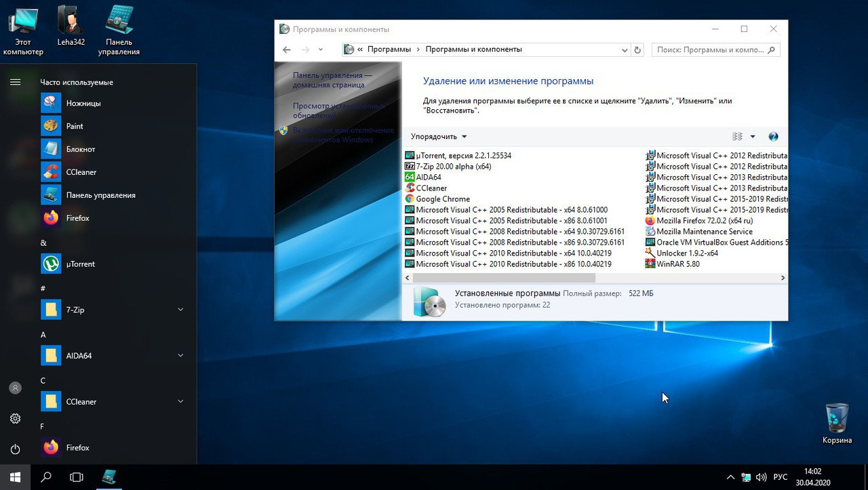Show hidden tray icons chevron

730,477
